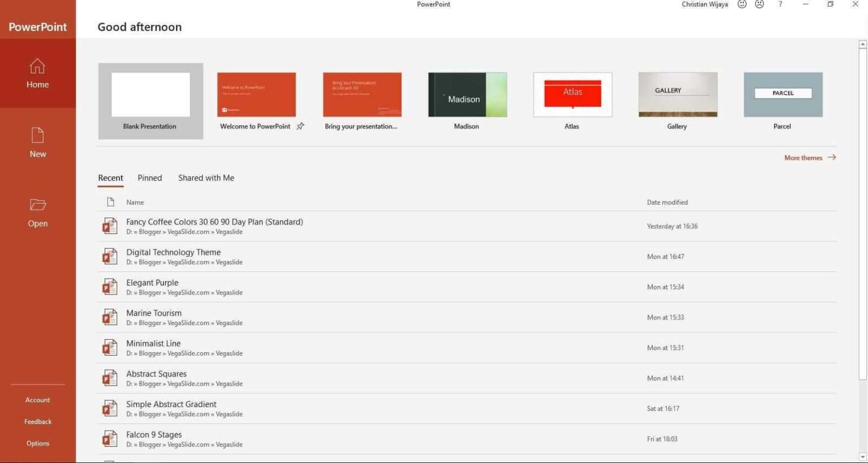
Task: Click scrollbar down arrow in file list
Action: (862, 457)
